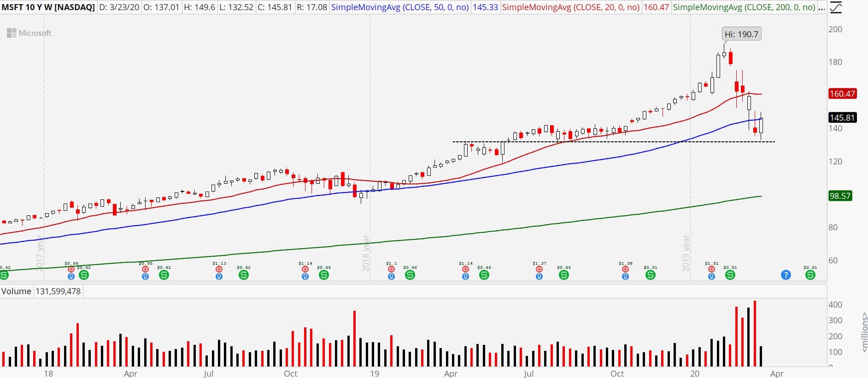Click the earnings phone icon labeled $0.96
This screenshot has width=868, height=378.
pos(71,269)
